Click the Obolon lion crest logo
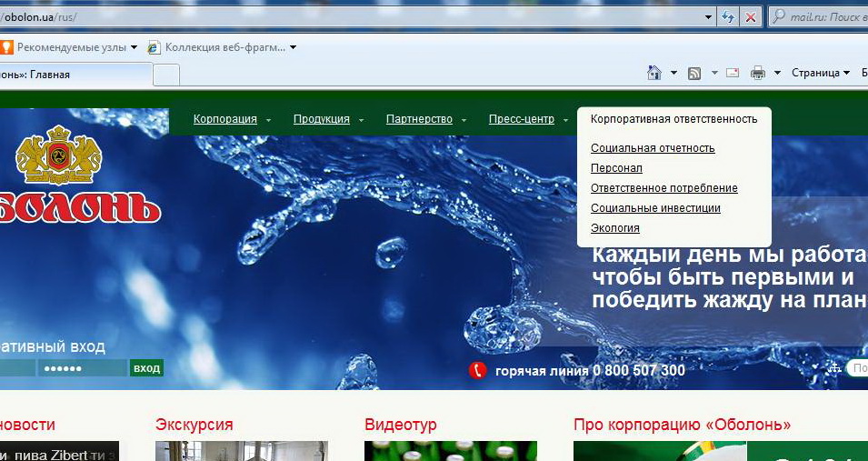This screenshot has height=461, width=868. click(x=58, y=155)
